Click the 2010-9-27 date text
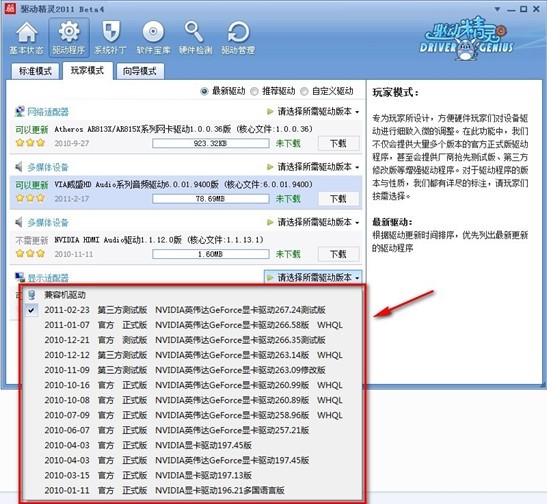The height and width of the screenshot is (504, 547). pos(72,143)
